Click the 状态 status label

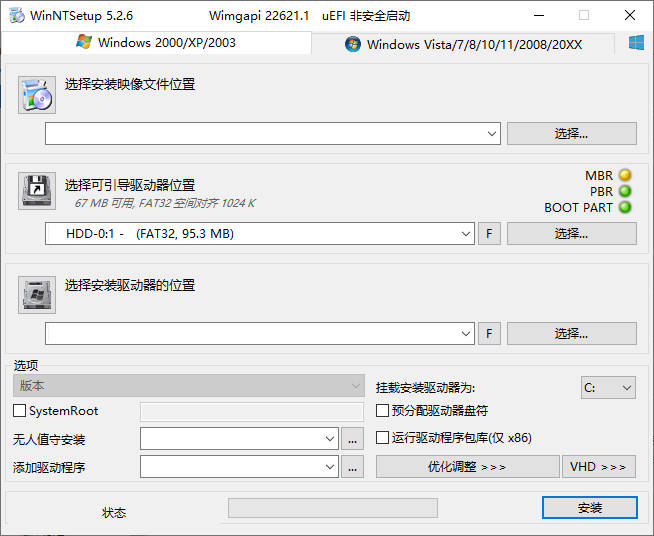point(114,512)
